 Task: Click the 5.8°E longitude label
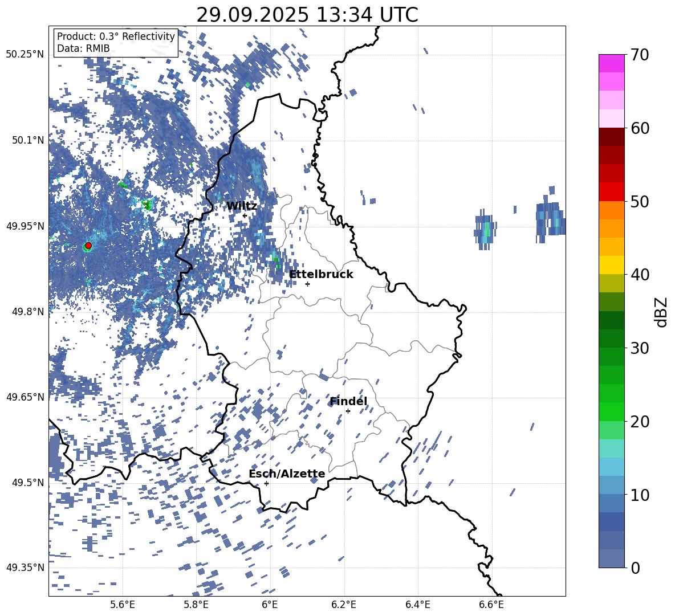coord(196,605)
